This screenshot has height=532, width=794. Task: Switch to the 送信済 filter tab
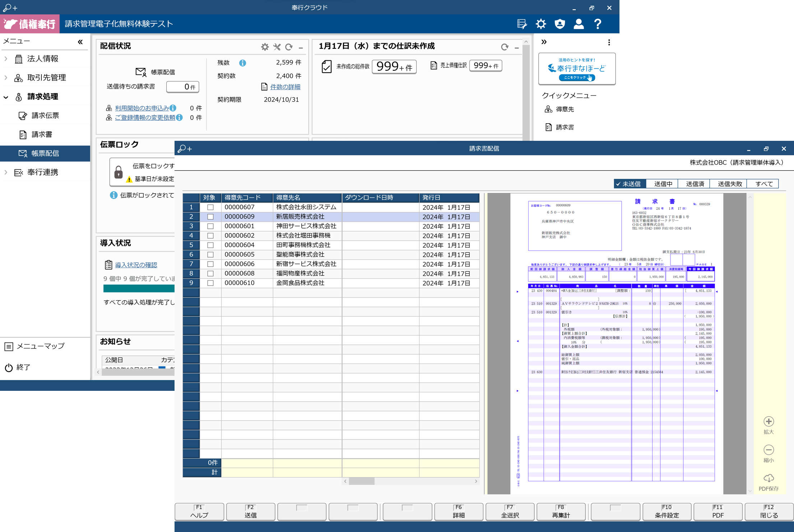695,184
